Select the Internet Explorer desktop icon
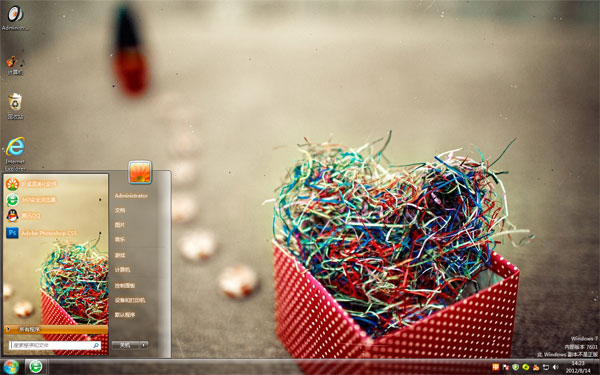Screen dimensions: 600x375 15,154
